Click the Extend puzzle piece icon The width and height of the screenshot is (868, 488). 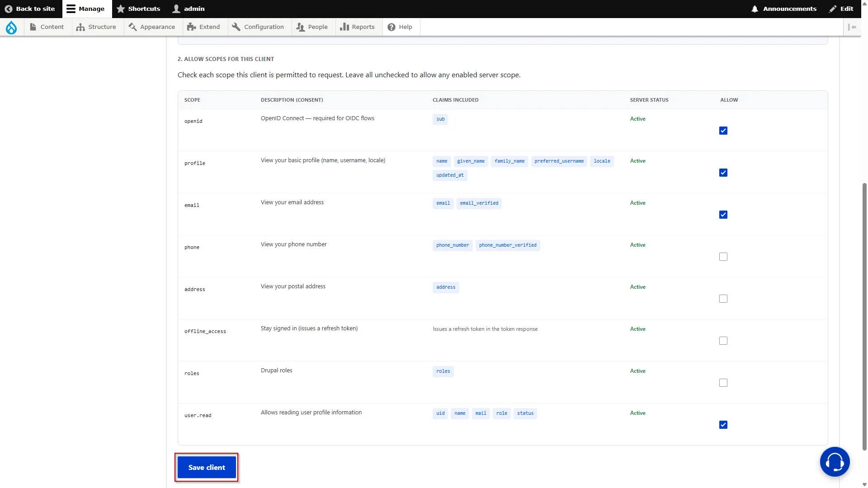tap(192, 27)
